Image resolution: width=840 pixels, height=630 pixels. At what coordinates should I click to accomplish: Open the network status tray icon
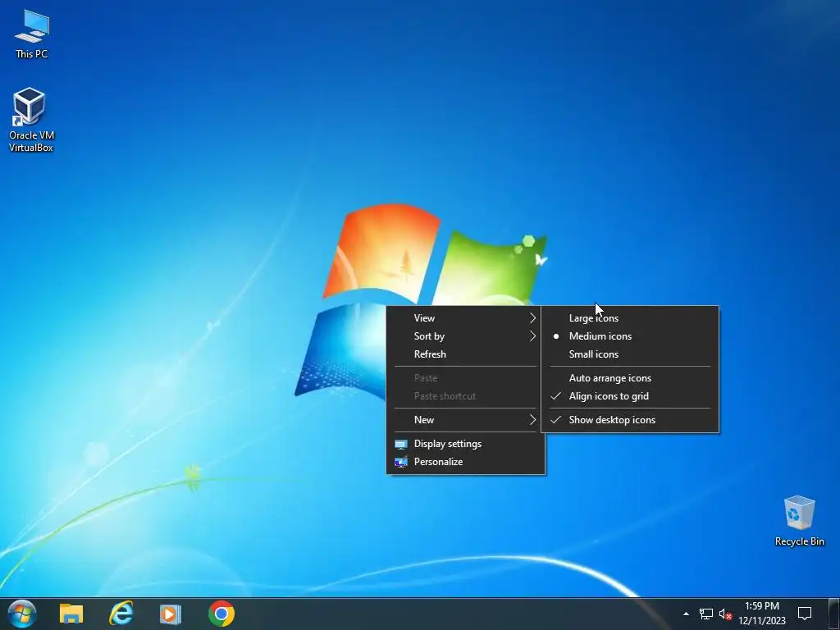(x=706, y=614)
